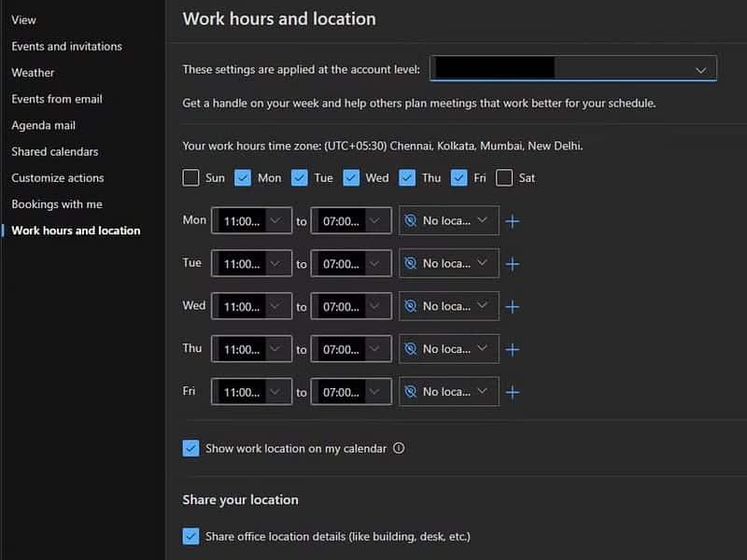Add a second time slot for Monday

tap(512, 220)
